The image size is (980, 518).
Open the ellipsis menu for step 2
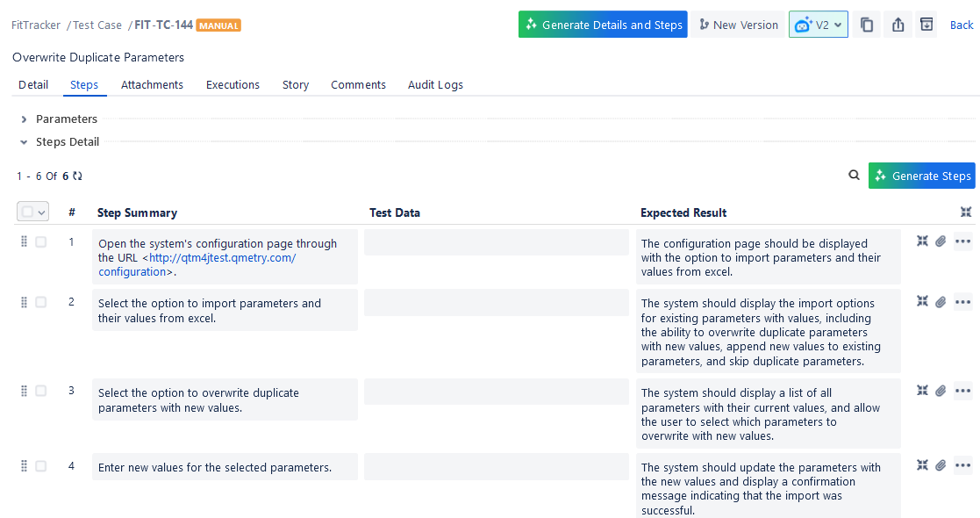pyautogui.click(x=962, y=301)
